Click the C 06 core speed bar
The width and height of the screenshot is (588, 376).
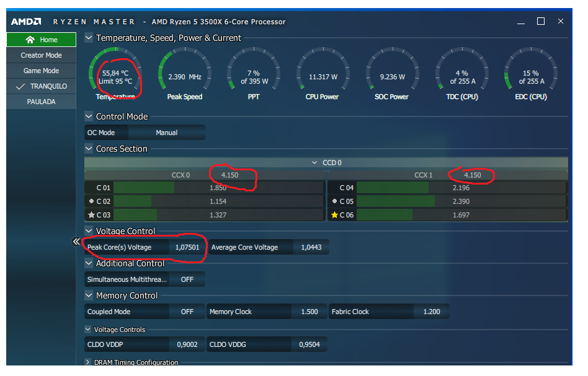(x=461, y=215)
